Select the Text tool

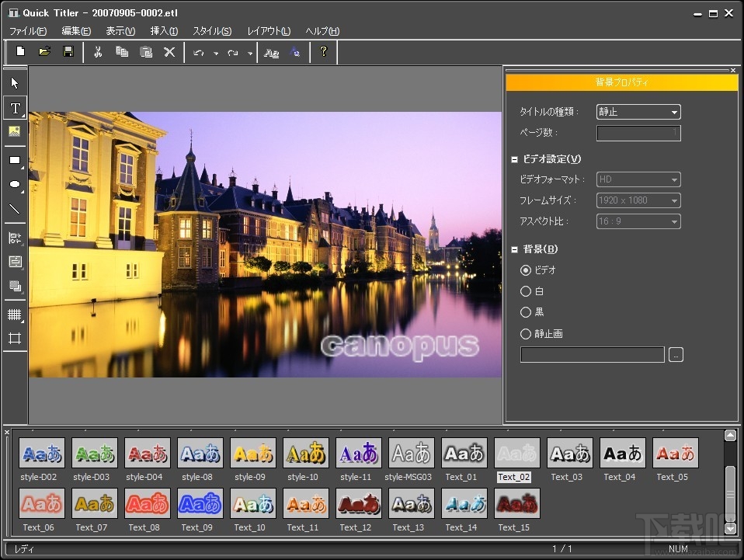tap(14, 108)
